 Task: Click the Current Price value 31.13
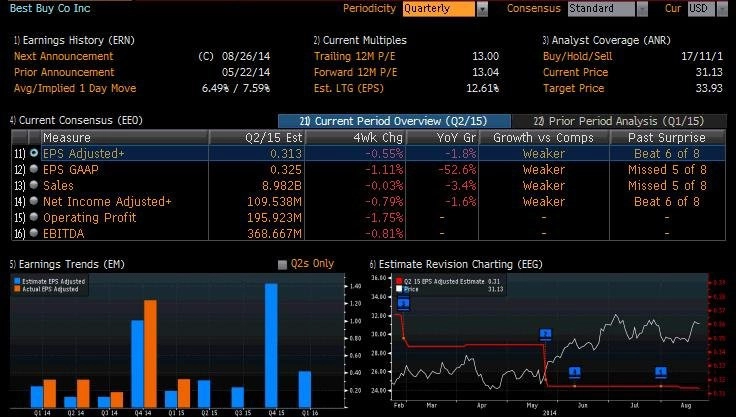pyautogui.click(x=709, y=72)
